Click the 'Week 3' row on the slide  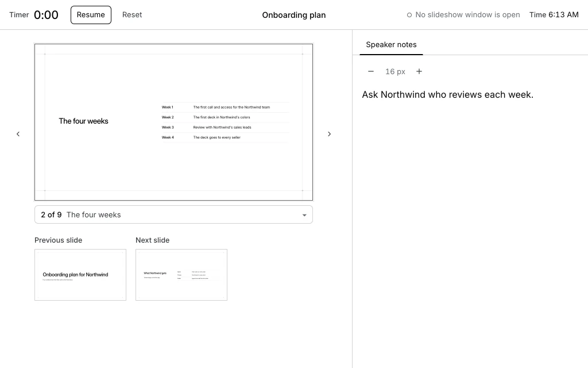(225, 127)
